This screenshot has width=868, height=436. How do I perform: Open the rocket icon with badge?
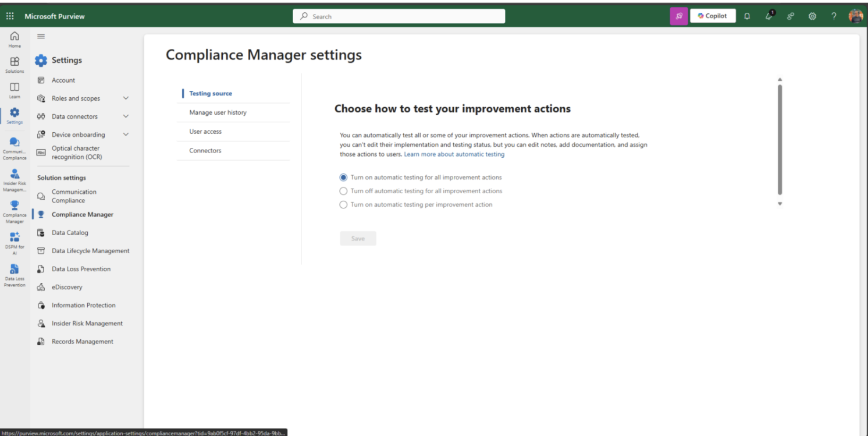(x=769, y=16)
